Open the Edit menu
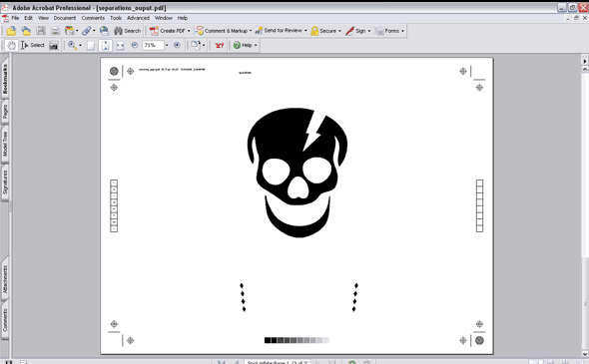The width and height of the screenshot is (589, 364). (29, 18)
